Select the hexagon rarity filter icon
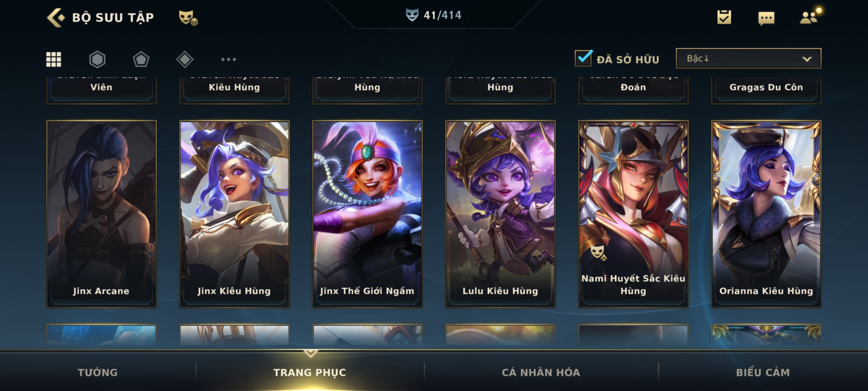The width and height of the screenshot is (868, 391). tap(97, 59)
